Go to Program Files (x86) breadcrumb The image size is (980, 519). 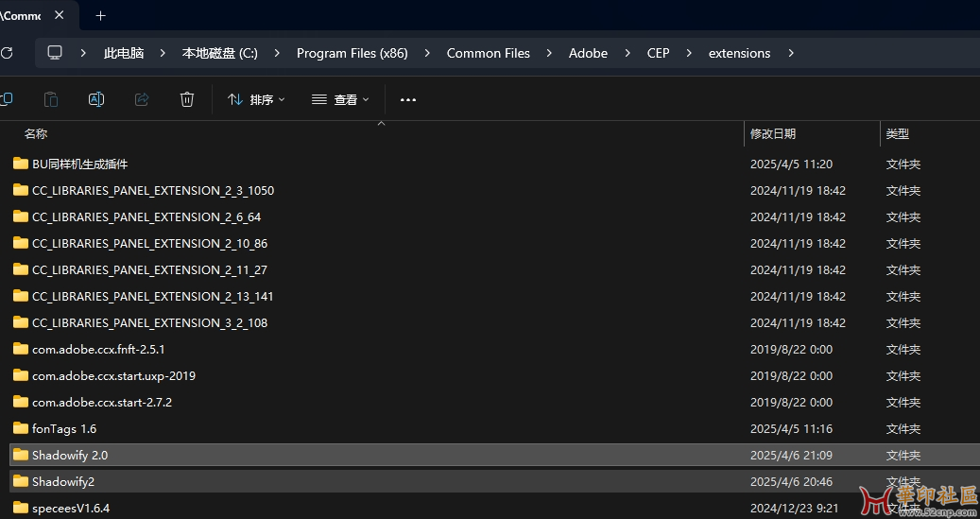click(x=352, y=53)
